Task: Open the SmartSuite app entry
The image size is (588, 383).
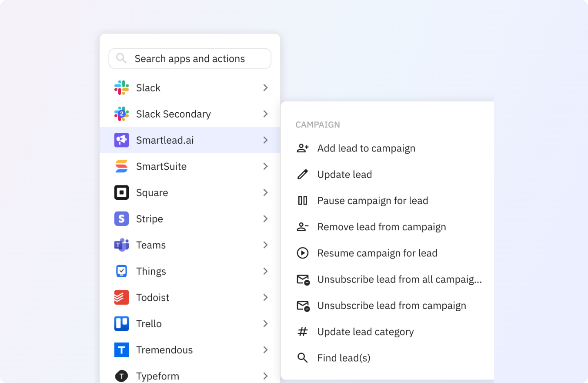Action: coord(190,166)
